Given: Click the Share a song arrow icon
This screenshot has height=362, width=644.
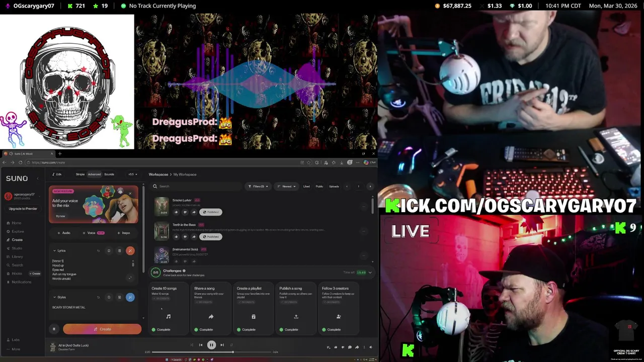Looking at the screenshot, I should pyautogui.click(x=211, y=317).
